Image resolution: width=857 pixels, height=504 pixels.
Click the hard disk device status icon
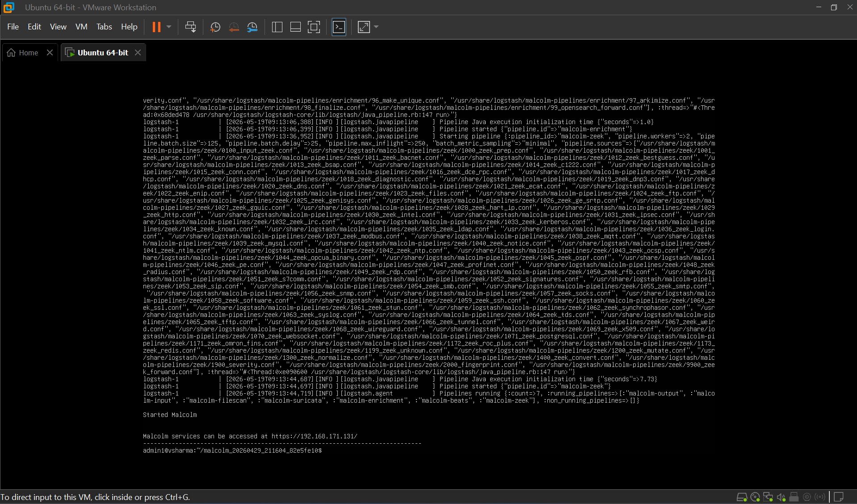tap(742, 497)
